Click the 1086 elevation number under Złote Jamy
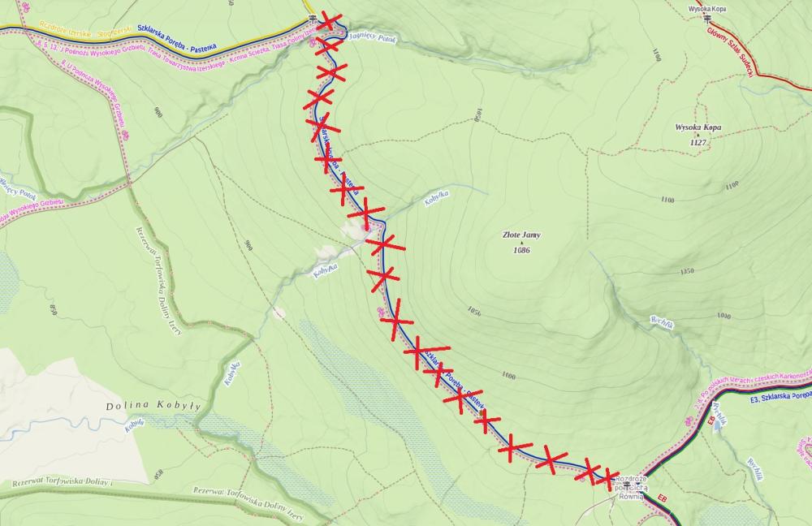Image resolution: width=812 pixels, height=526 pixels. pyautogui.click(x=521, y=250)
